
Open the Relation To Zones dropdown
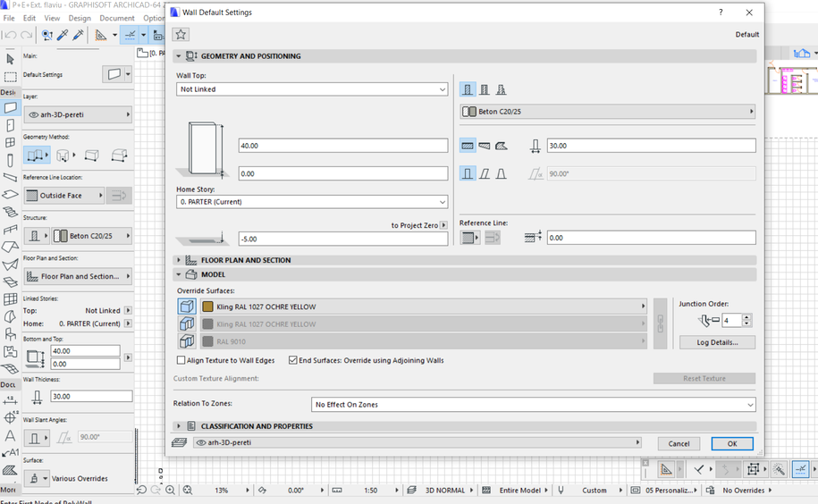point(533,405)
